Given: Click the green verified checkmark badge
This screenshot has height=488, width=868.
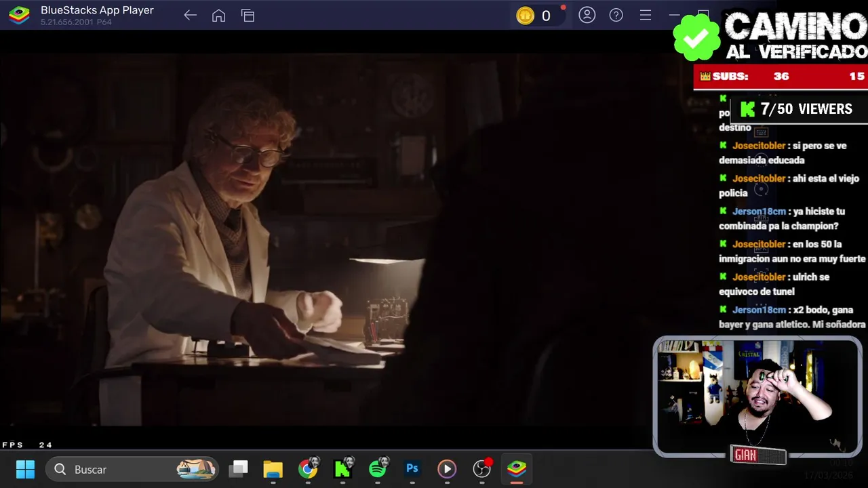Looking at the screenshot, I should click(x=696, y=37).
